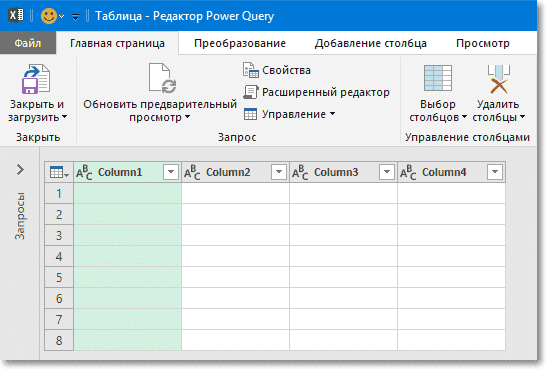Open the table menu icon in grid corner
This screenshot has width=546, height=369.
pyautogui.click(x=59, y=172)
